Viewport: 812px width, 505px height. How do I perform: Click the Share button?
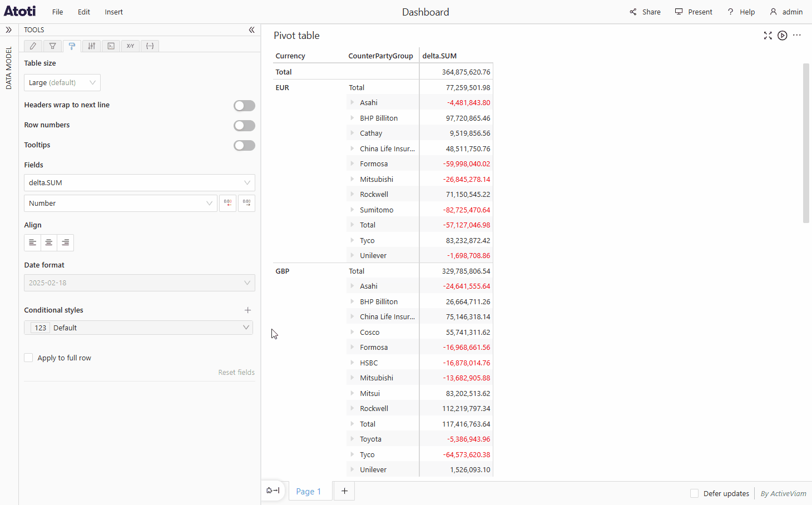645,12
